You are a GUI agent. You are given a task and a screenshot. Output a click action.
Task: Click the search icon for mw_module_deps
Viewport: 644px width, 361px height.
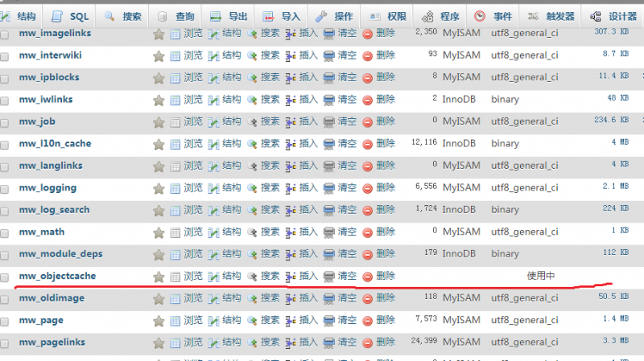point(252,255)
